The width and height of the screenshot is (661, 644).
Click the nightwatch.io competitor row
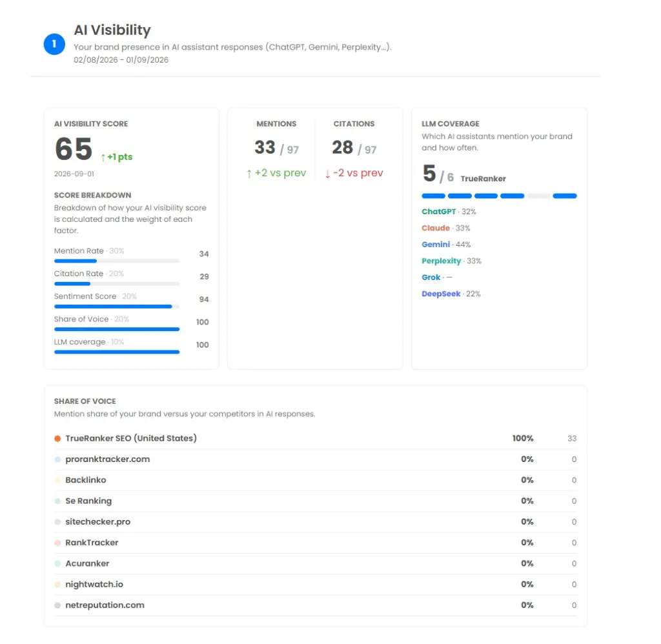coord(315,585)
